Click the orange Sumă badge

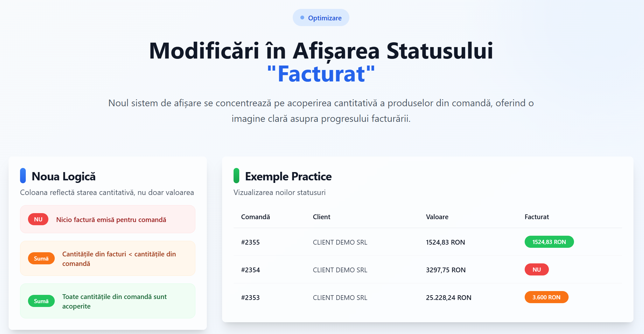click(41, 258)
